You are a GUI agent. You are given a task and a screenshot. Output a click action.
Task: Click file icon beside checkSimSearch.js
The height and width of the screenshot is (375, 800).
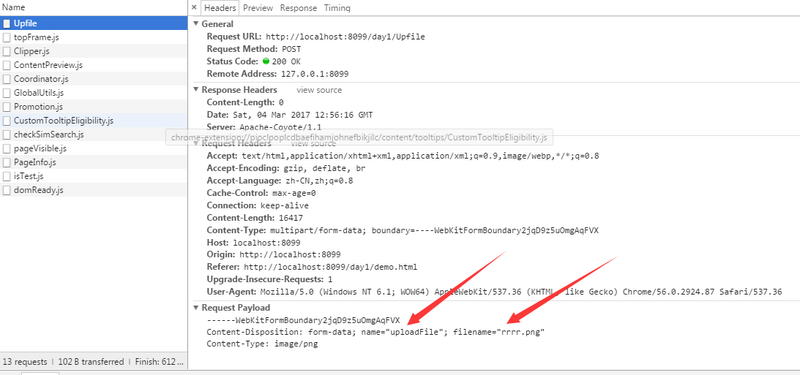coord(7,135)
